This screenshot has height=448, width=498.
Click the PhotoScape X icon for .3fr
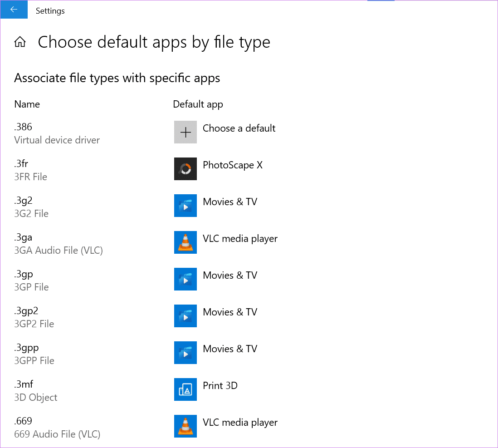click(x=186, y=169)
